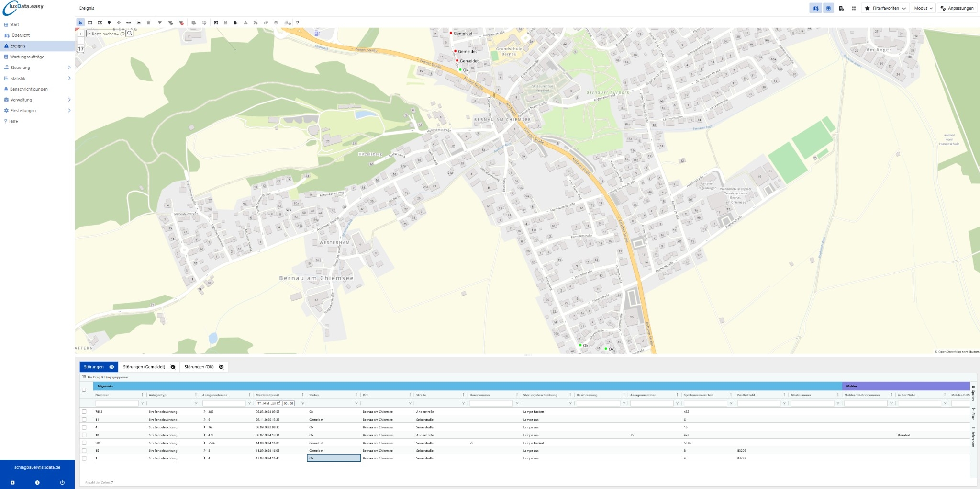This screenshot has height=489, width=980.
Task: Toggle the map view icon in header
Action: pyautogui.click(x=816, y=8)
